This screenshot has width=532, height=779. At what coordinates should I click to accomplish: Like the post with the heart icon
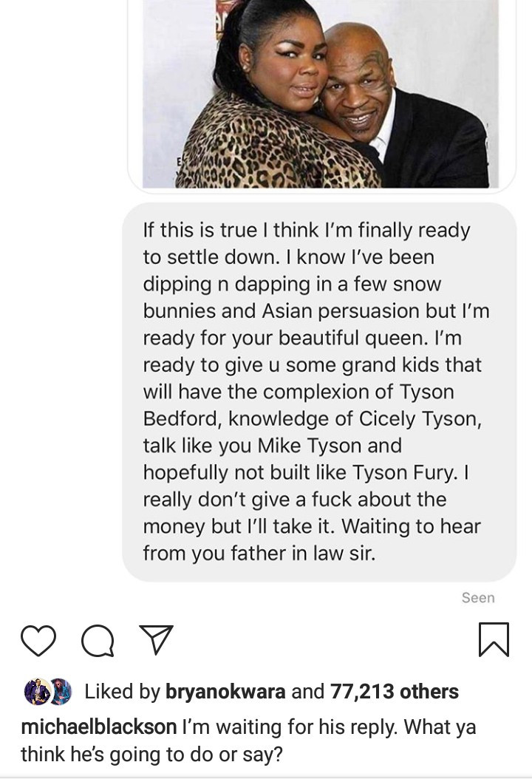(38, 640)
